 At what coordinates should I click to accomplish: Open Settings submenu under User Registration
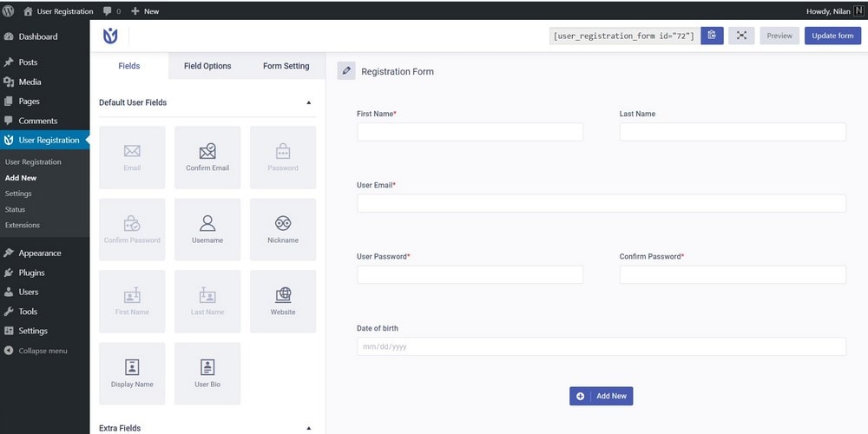pyautogui.click(x=18, y=194)
